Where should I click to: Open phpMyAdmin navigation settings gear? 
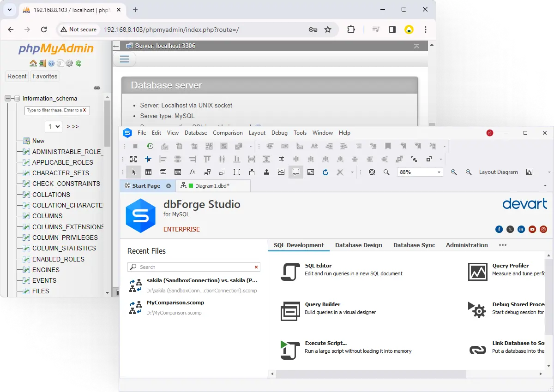pyautogui.click(x=69, y=64)
